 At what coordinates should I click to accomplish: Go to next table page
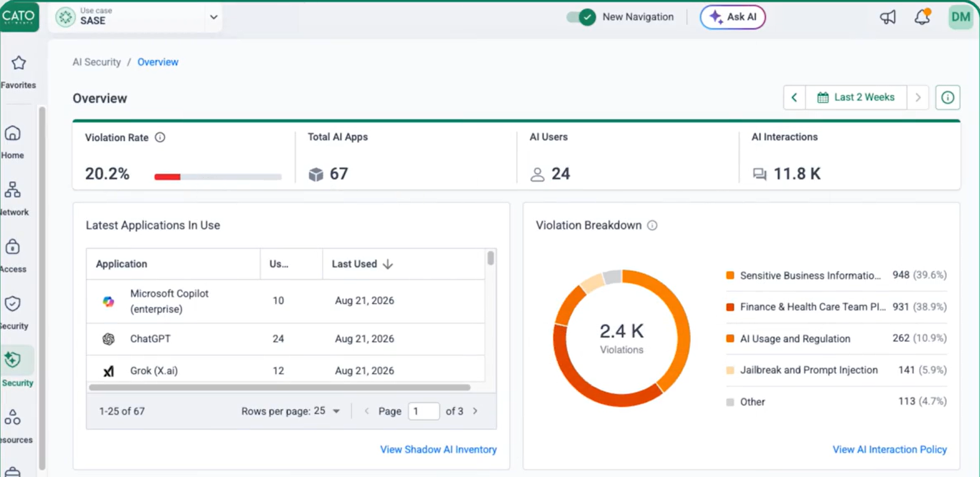point(475,411)
